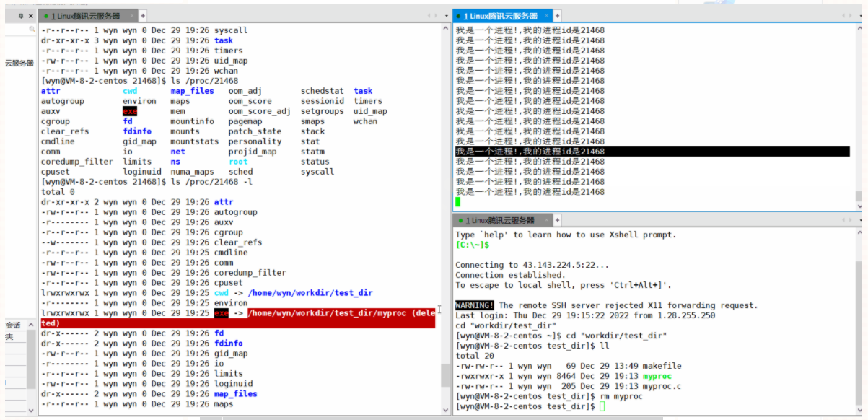This screenshot has width=868, height=420.
Task: Pin the session manager side panel
Action: 20,16
